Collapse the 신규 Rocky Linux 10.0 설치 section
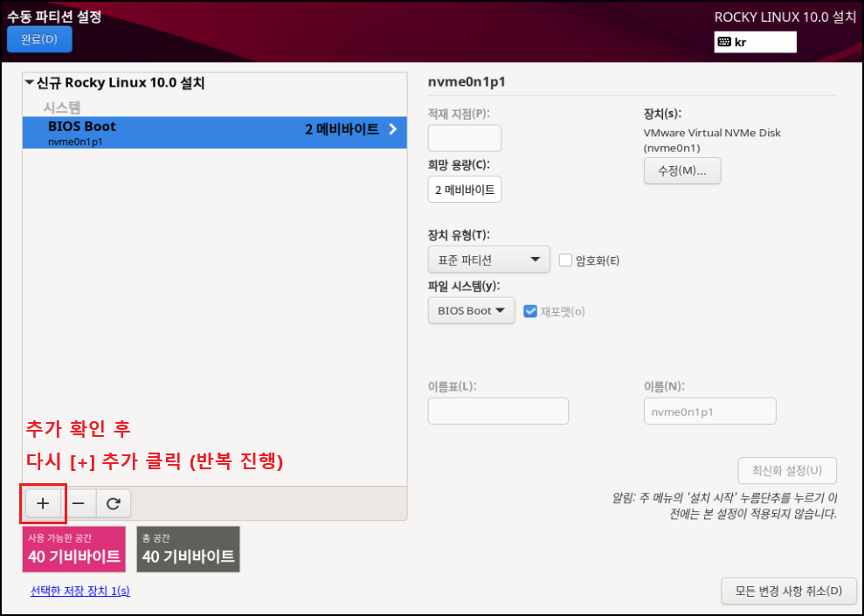Screen dimensions: 864x616 coord(30,83)
